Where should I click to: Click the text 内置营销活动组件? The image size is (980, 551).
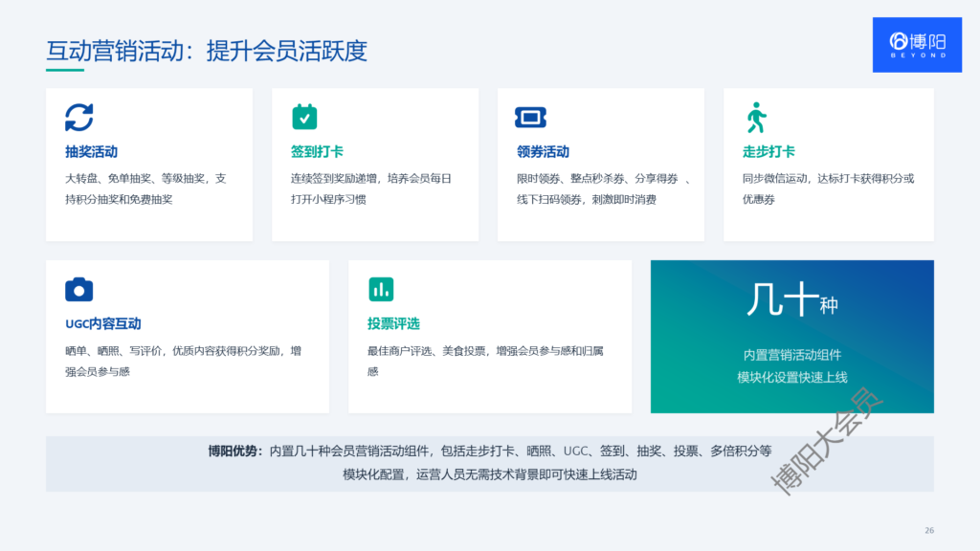point(791,355)
